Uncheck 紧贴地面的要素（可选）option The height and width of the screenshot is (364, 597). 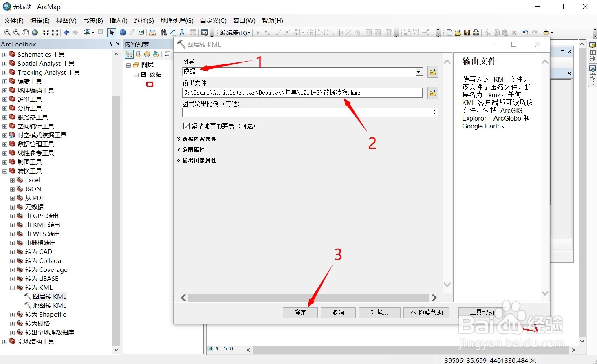(187, 126)
